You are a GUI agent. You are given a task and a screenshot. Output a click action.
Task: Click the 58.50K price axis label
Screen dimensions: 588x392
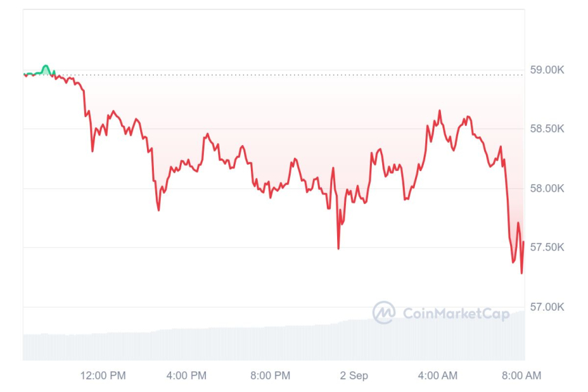point(547,129)
